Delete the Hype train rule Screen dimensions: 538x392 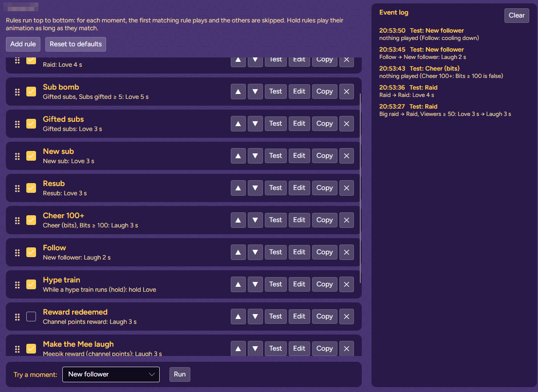(x=347, y=284)
